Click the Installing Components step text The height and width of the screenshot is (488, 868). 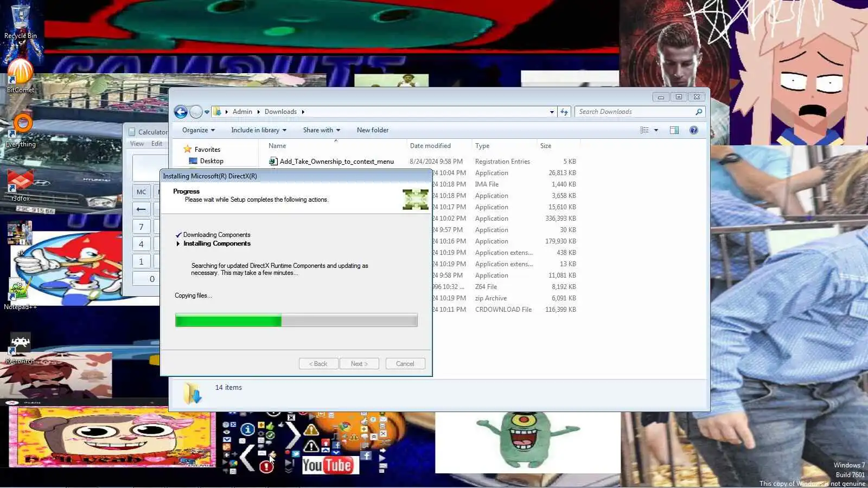[x=217, y=243]
